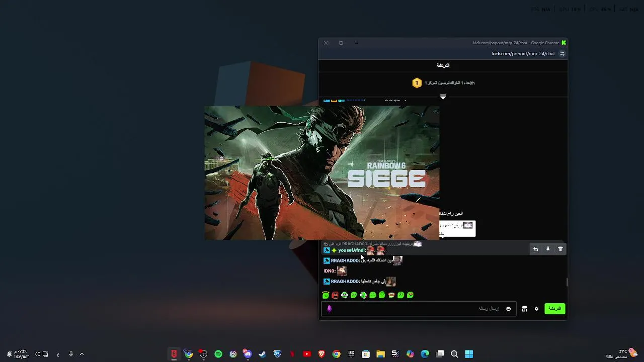Screen dimensions: 644x362
Task: Open chat settings gear icon
Action: coord(536,309)
